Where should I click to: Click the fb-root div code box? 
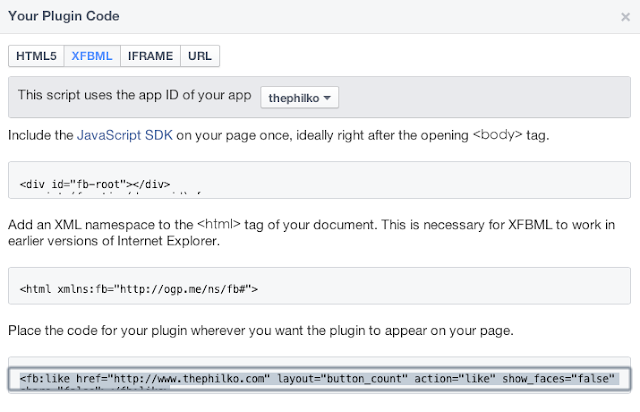tap(319, 180)
